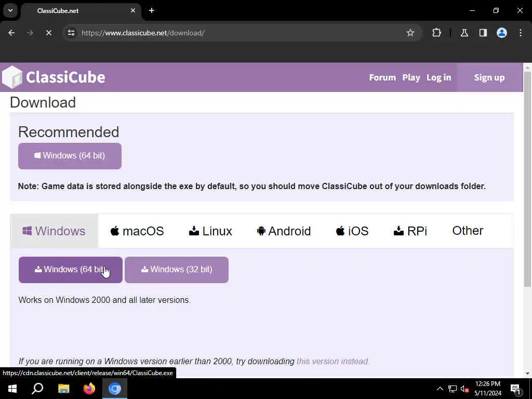
Task: Open the Chrome three-dot menu
Action: [521, 33]
